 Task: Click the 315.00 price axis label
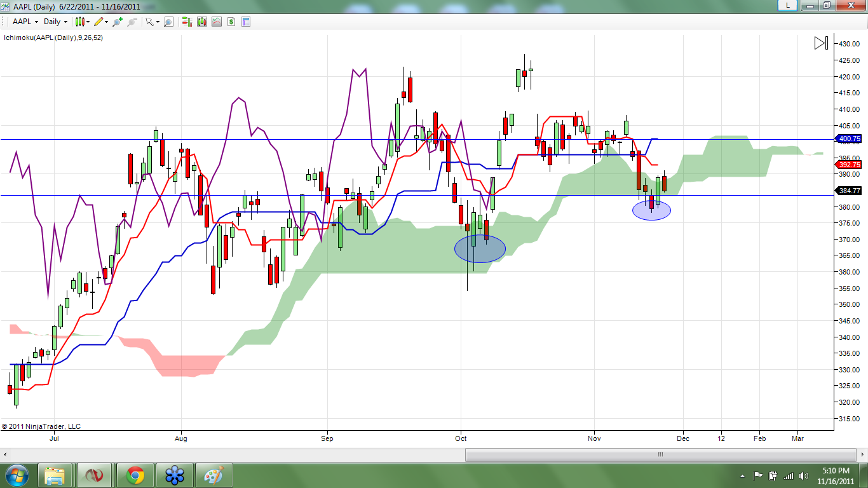[850, 419]
